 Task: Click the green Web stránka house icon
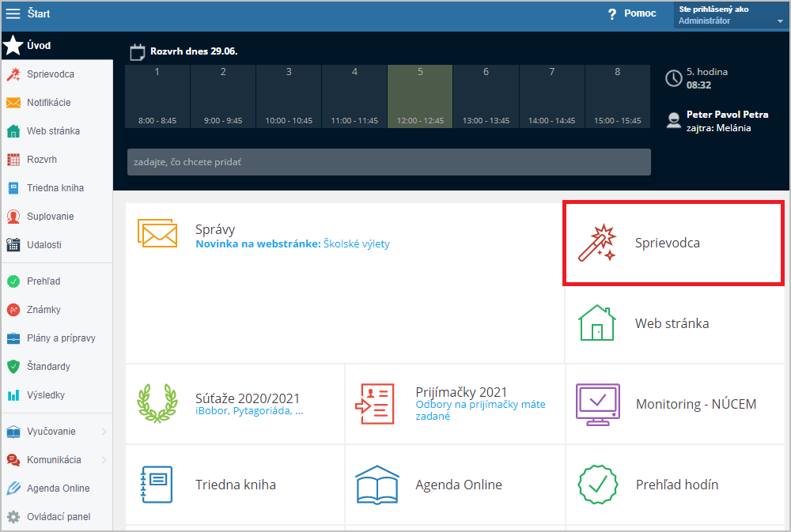[597, 323]
